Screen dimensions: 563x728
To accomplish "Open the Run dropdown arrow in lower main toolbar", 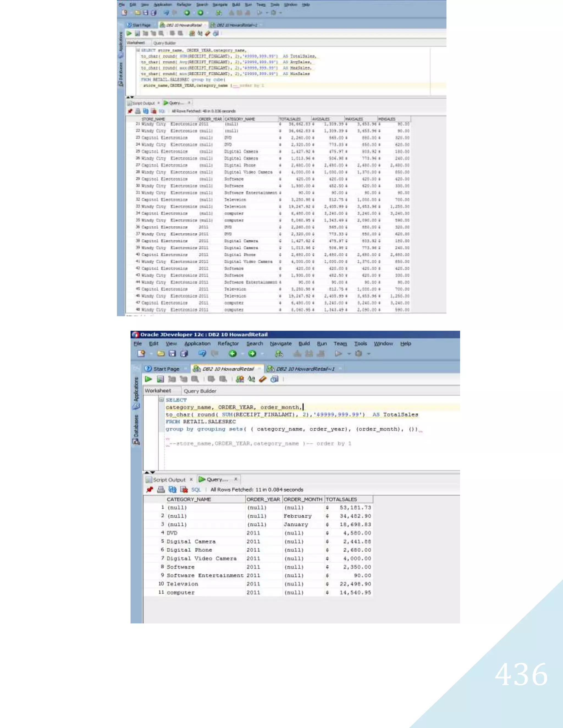I will point(349,354).
